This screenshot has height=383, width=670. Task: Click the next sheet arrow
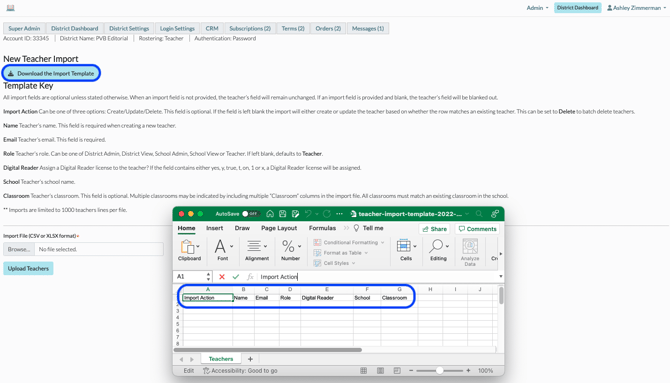[x=191, y=359]
